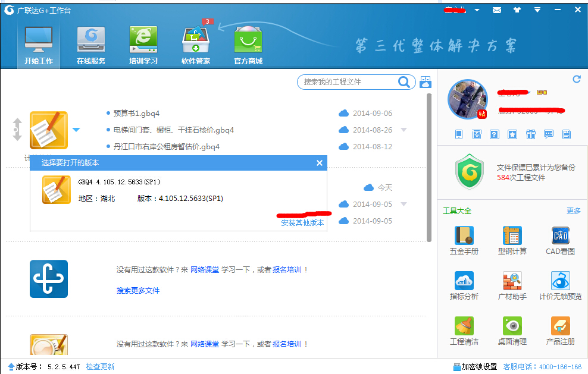This screenshot has width=588, height=374.
Task: Click second 报名培训 link at bottom
Action: [x=287, y=344]
